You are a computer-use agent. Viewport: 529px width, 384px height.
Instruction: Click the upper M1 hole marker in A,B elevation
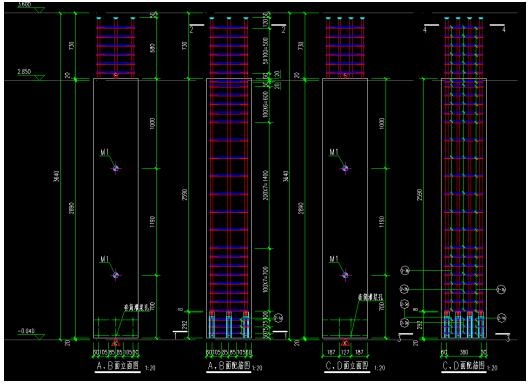[x=116, y=168]
